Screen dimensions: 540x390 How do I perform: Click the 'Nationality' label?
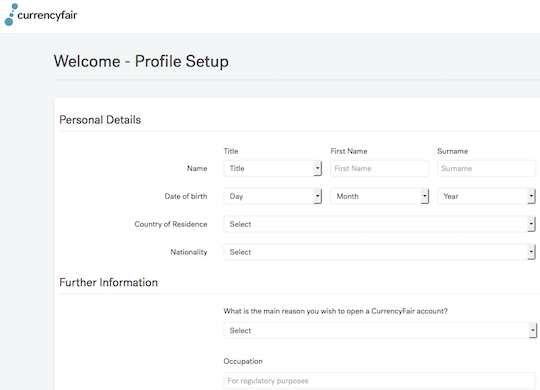click(x=189, y=252)
